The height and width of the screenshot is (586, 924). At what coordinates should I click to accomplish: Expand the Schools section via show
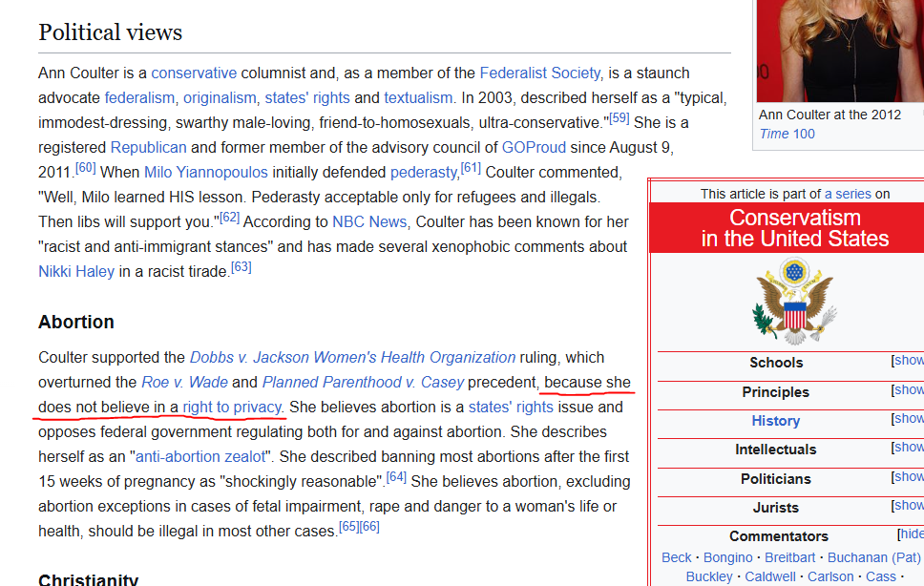909,360
